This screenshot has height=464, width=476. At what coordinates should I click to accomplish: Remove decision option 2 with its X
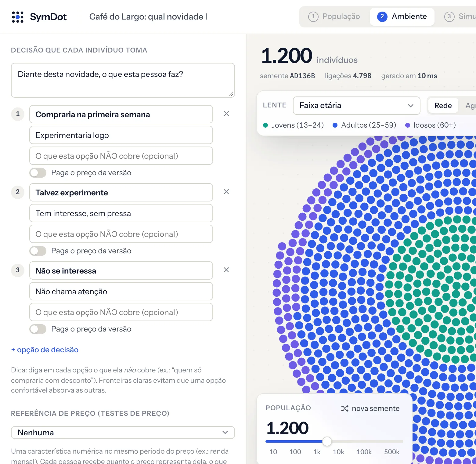click(226, 192)
